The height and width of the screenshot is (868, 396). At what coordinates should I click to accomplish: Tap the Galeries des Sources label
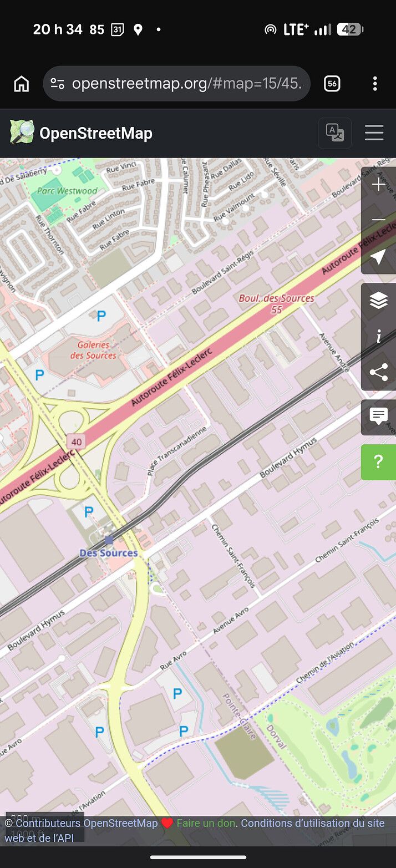(93, 350)
